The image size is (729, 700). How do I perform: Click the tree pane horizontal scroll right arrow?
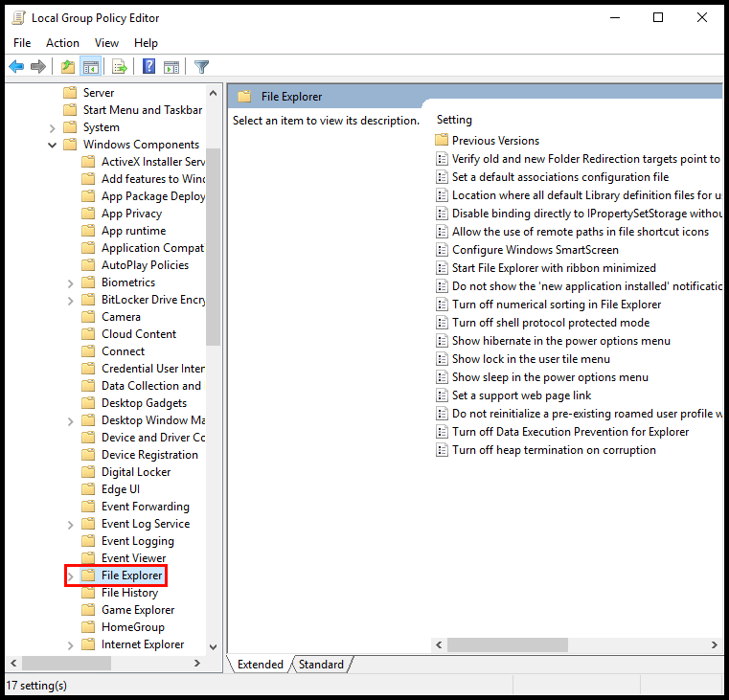pos(197,664)
